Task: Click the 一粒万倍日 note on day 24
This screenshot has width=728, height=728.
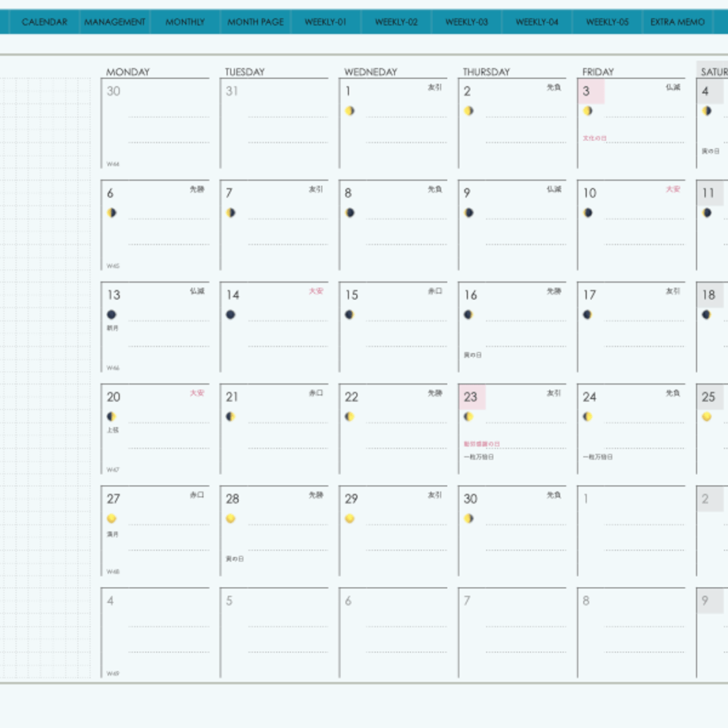Action: click(x=598, y=457)
